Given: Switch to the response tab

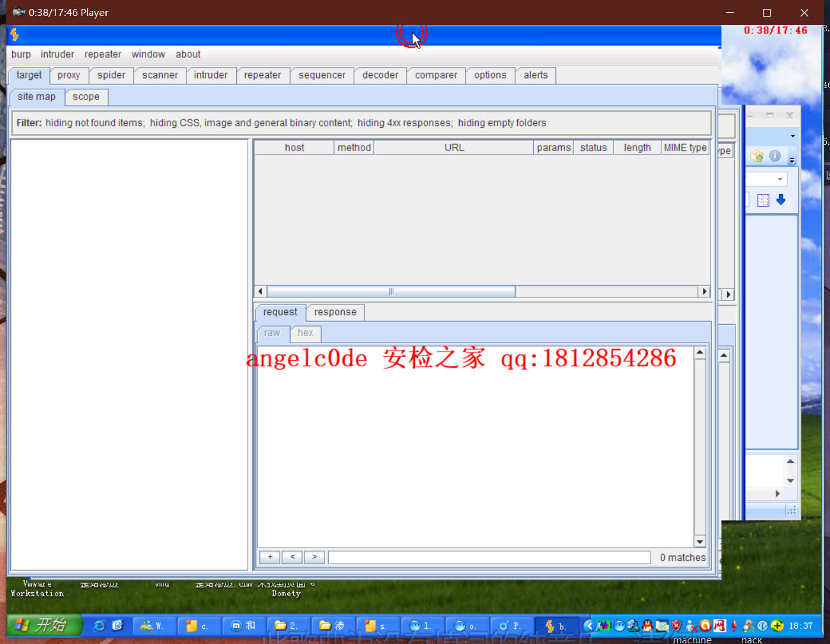Looking at the screenshot, I should [x=335, y=312].
